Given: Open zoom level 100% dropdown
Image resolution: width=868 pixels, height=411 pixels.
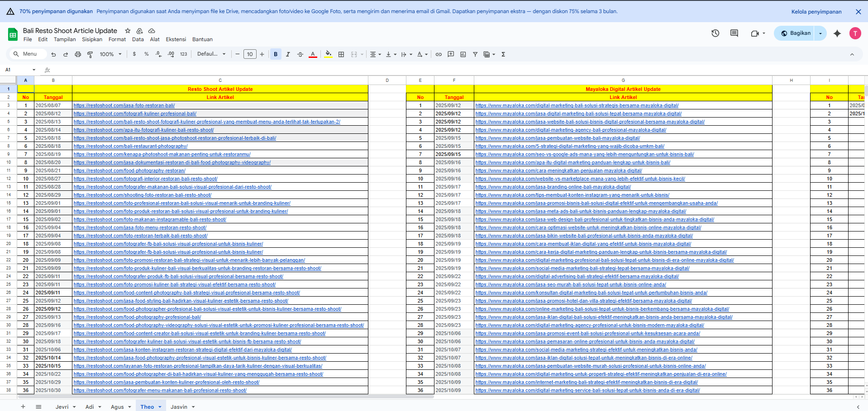Looking at the screenshot, I should (x=111, y=54).
